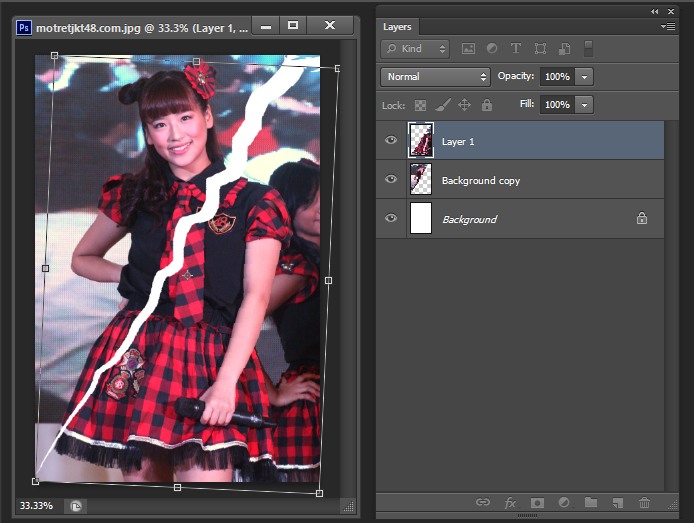
Task: Hide Background copy layer with eye icon
Action: pos(391,179)
